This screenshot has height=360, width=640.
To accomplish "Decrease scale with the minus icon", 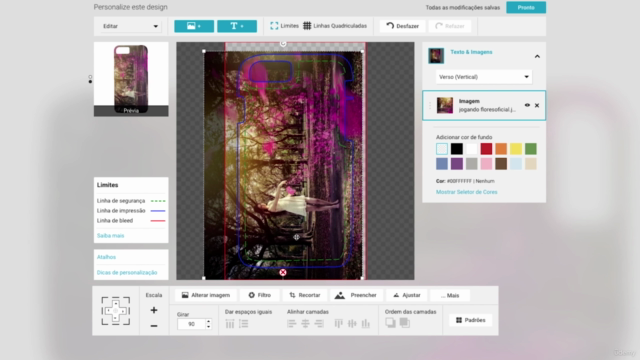I will tap(154, 326).
